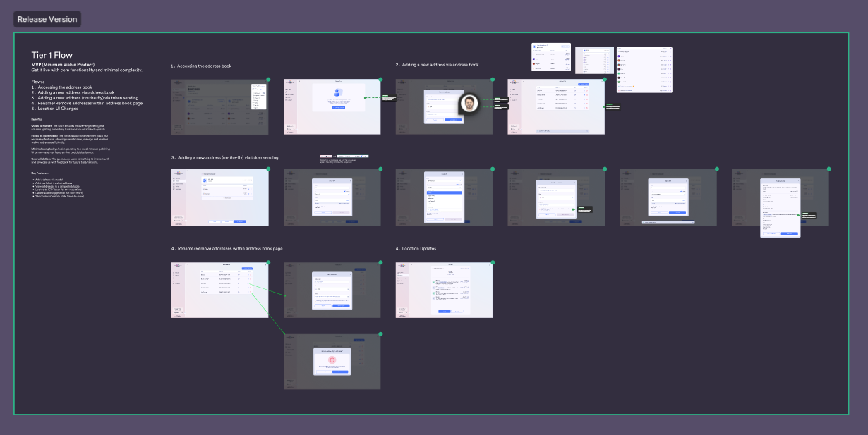
Task: Click the blue contacts icon in empty address book
Action: tap(337, 92)
